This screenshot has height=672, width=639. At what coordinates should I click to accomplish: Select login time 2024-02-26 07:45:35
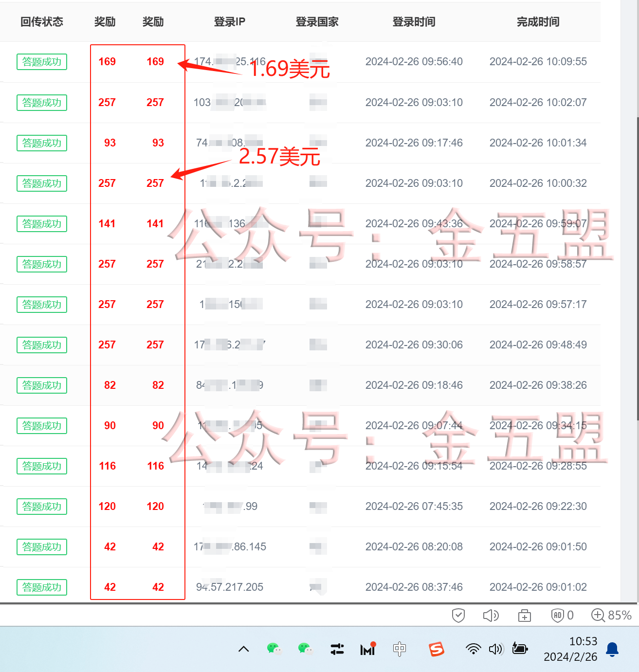point(414,507)
